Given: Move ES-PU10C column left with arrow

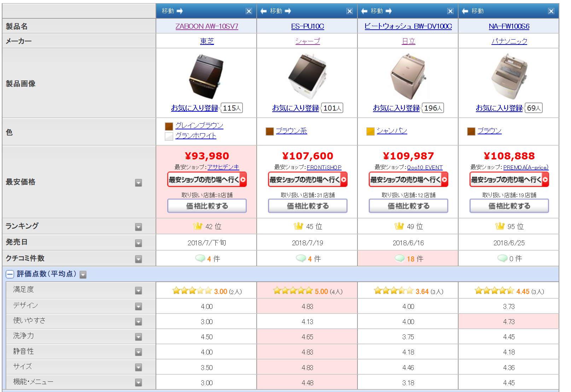Looking at the screenshot, I should 263,11.
